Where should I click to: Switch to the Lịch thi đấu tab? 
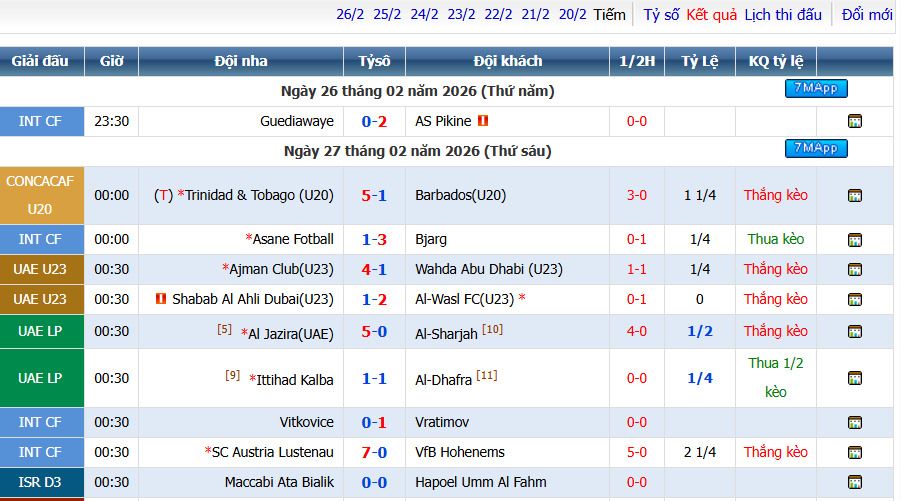[783, 14]
